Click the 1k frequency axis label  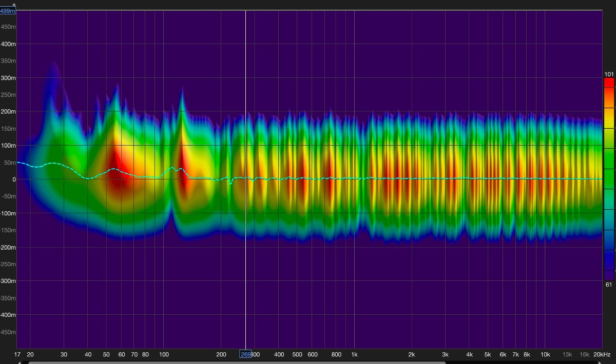coord(354,354)
